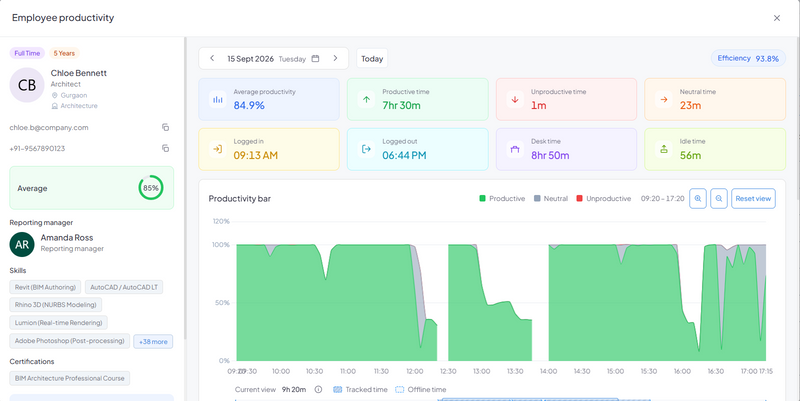Select the Revit (BIM Authoring) skill tag
Image resolution: width=800 pixels, height=401 pixels.
click(45, 287)
